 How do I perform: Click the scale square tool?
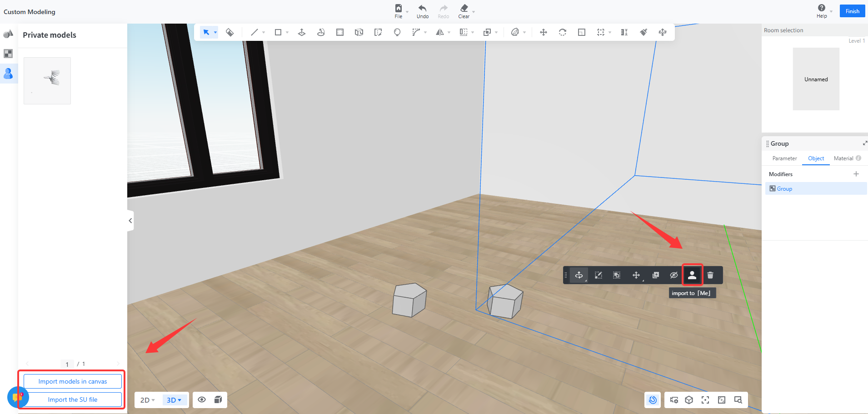(582, 32)
